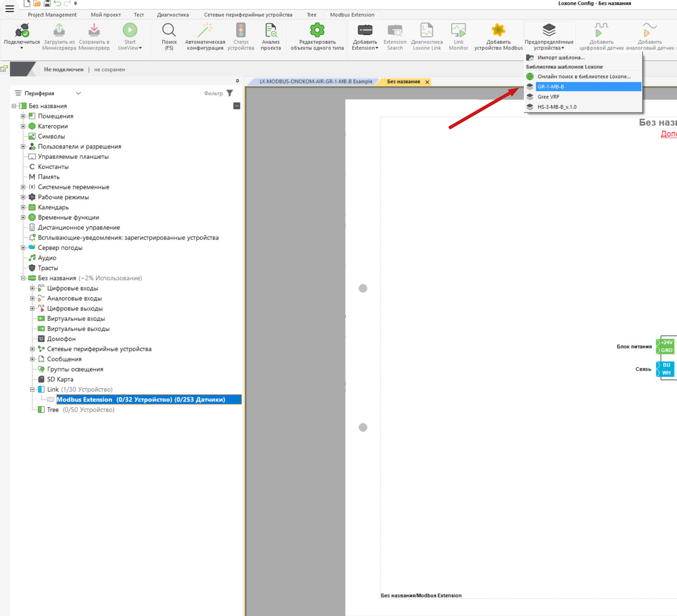Click Import template (Импорт шаблона) entry
677x616 pixels.
tap(561, 57)
